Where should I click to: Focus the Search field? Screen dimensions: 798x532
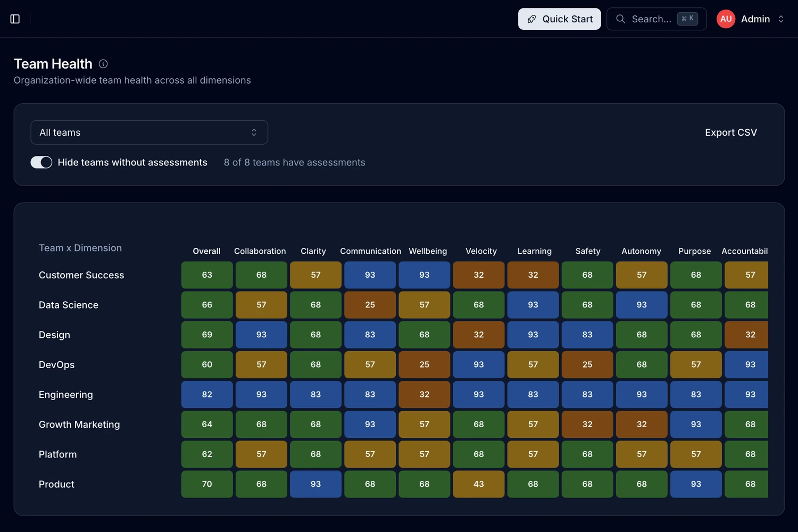click(x=656, y=19)
